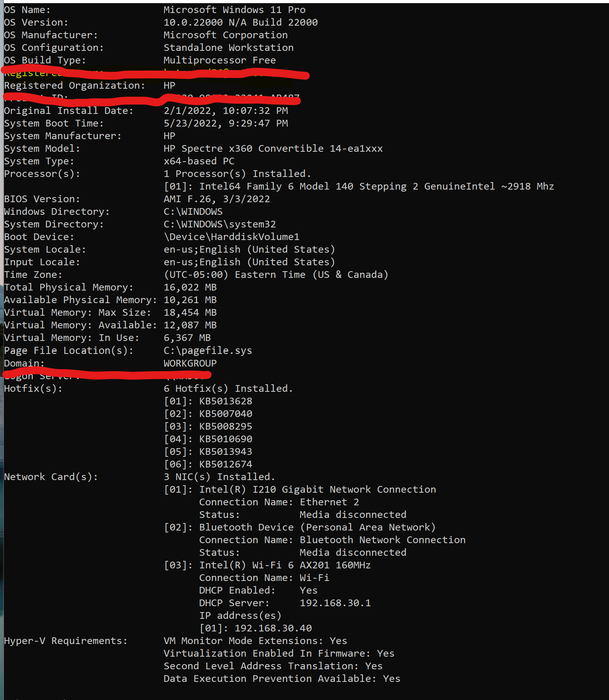Viewport: 609px width, 700px height.
Task: Click 'HP Spectre x360 Convertible 14-ea1xxx' model text
Action: tap(273, 149)
